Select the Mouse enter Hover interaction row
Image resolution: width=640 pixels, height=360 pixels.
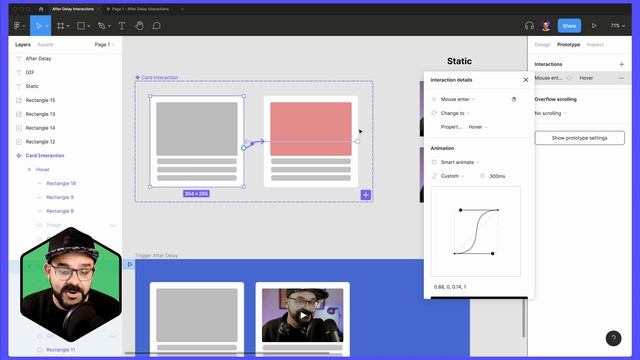point(580,78)
